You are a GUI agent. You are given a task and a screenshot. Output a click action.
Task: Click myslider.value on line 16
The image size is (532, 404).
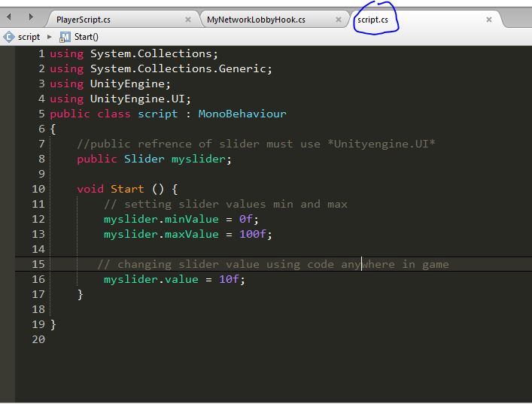[151, 279]
